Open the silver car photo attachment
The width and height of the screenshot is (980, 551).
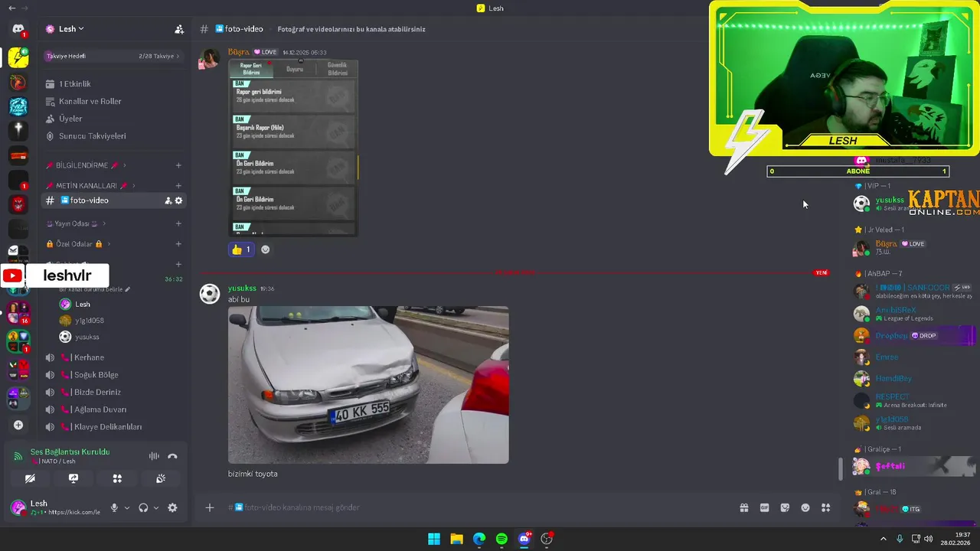[x=368, y=385]
